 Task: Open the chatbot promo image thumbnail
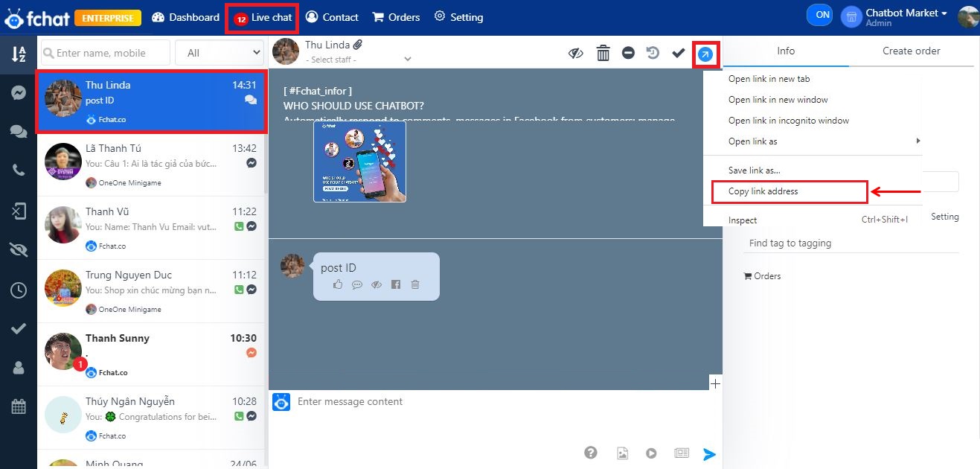(x=359, y=162)
